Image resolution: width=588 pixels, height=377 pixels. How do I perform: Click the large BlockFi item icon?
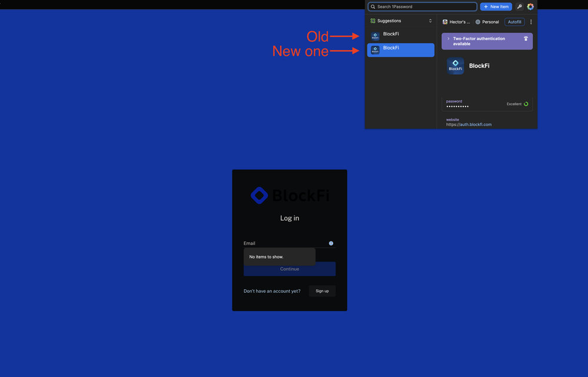point(456,66)
